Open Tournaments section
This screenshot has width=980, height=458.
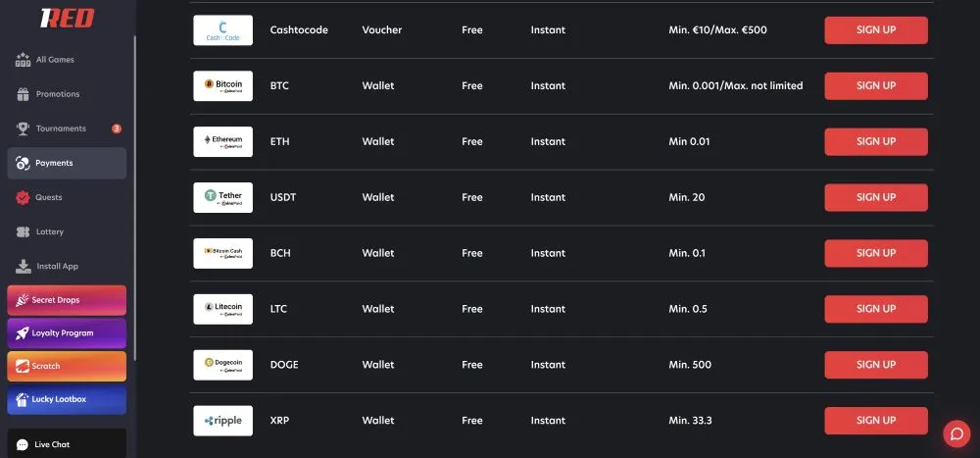[x=67, y=128]
